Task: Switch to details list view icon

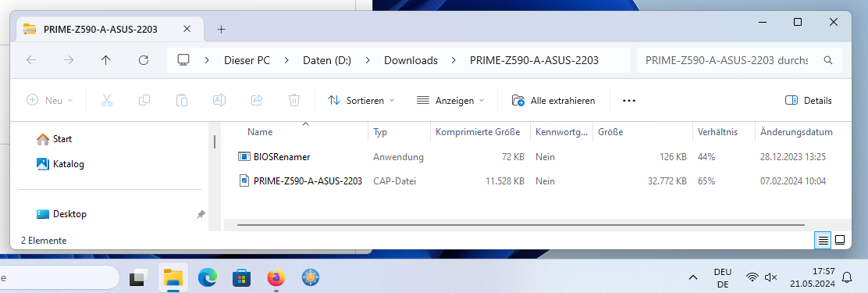Action: (x=823, y=241)
